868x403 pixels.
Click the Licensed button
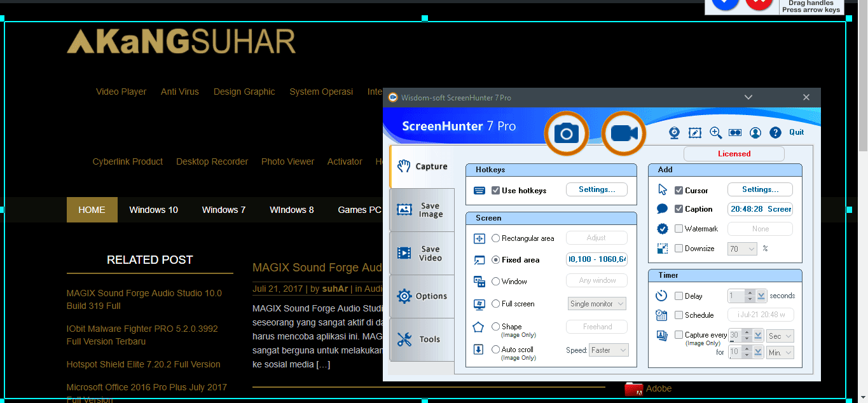(734, 154)
